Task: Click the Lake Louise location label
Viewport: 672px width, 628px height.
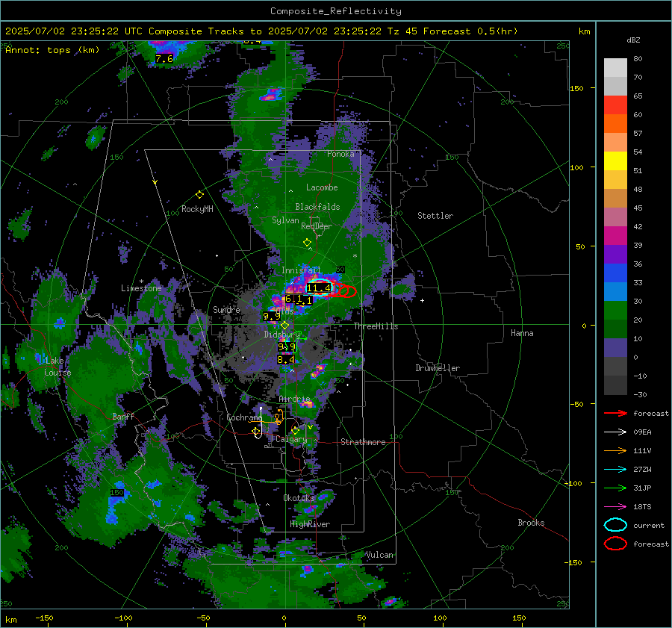Action: [x=57, y=367]
